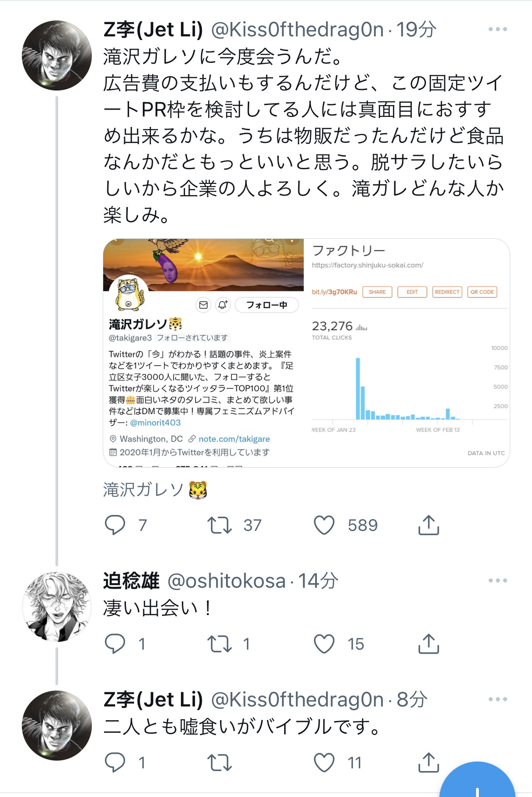Open 迫稔雄's profile avatar
Viewport: 532px width, 797px height.
pyautogui.click(x=57, y=607)
